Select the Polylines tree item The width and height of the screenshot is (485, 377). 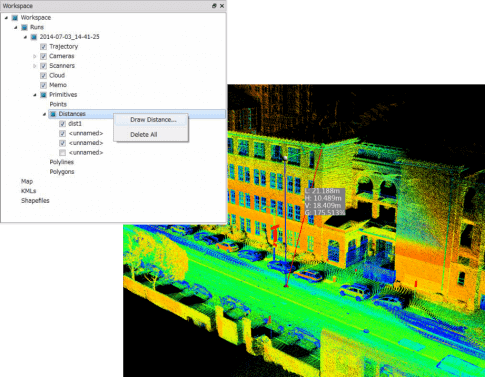[x=62, y=162]
